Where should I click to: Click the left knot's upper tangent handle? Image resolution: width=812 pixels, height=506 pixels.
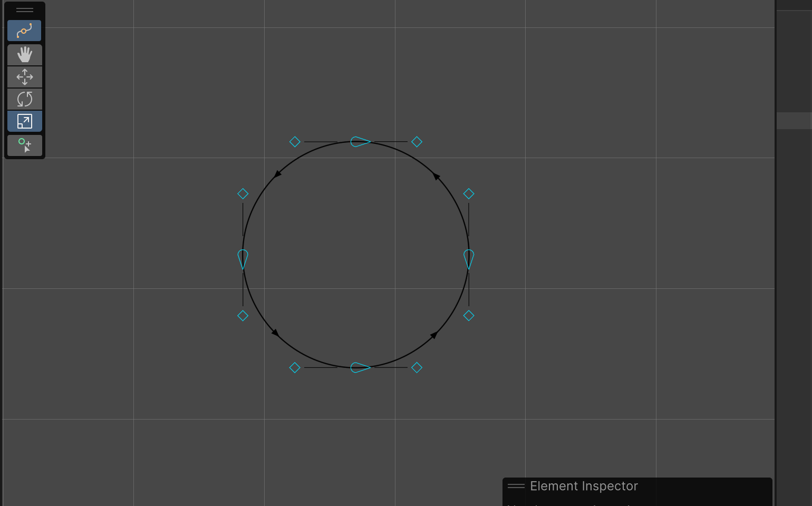click(243, 194)
